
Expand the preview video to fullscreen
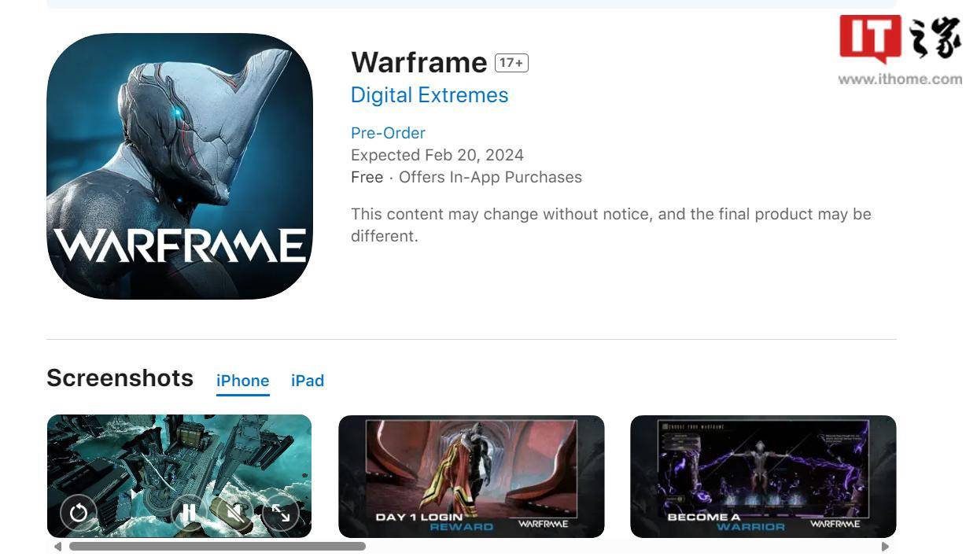point(281,513)
